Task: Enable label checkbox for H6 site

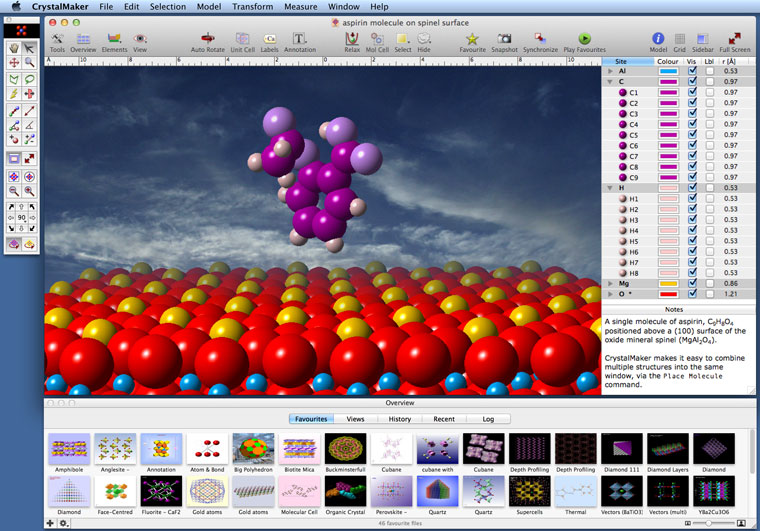Action: click(710, 251)
